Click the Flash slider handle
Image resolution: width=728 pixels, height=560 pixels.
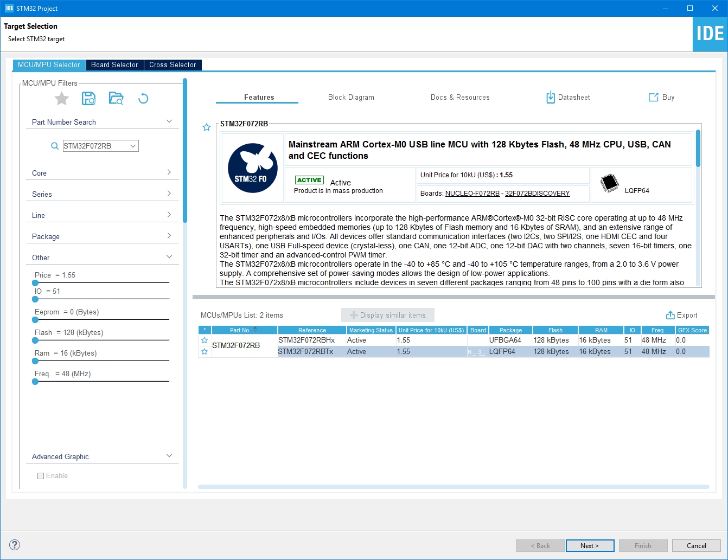click(x=35, y=340)
